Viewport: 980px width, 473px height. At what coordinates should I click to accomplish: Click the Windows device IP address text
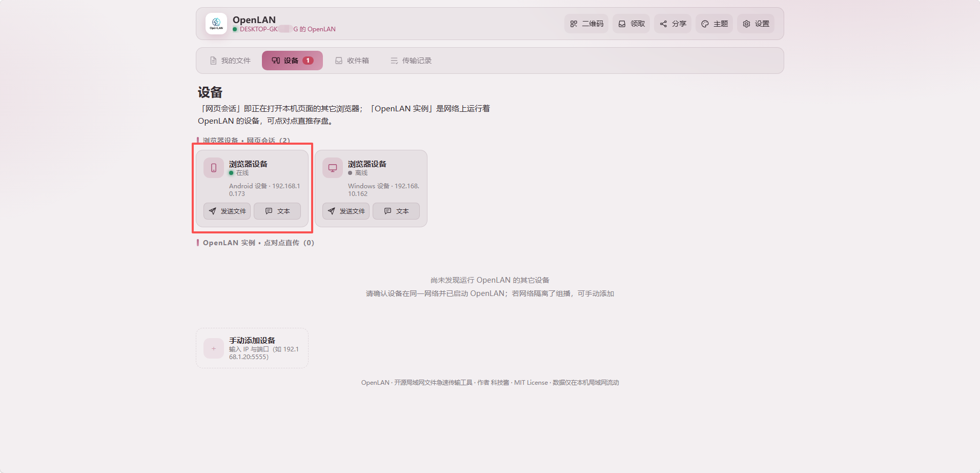(383, 190)
